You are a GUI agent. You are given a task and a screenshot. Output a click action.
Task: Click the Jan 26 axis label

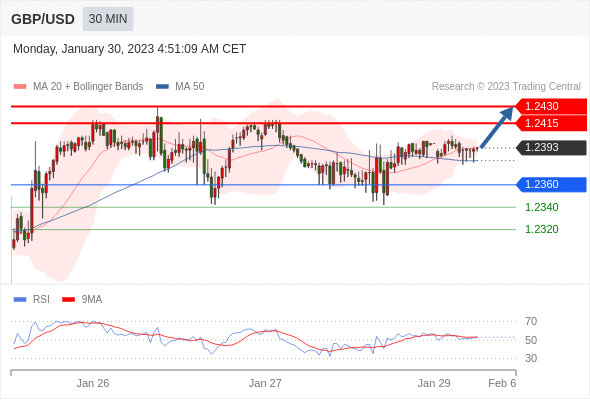[x=93, y=383]
